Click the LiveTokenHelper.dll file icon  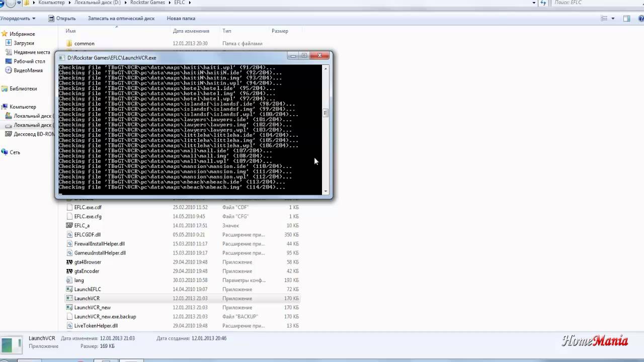click(x=69, y=326)
